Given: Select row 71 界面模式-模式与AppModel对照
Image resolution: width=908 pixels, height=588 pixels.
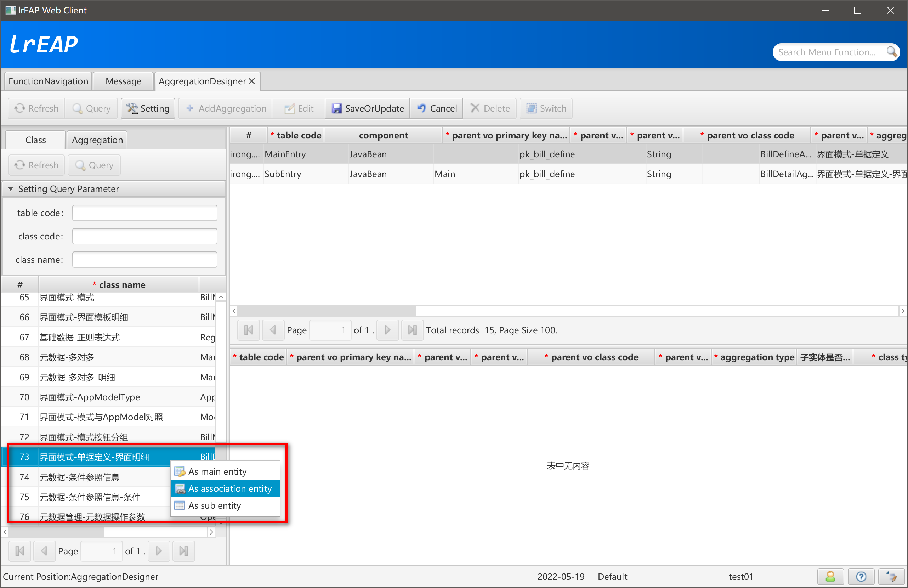Looking at the screenshot, I should coord(109,417).
